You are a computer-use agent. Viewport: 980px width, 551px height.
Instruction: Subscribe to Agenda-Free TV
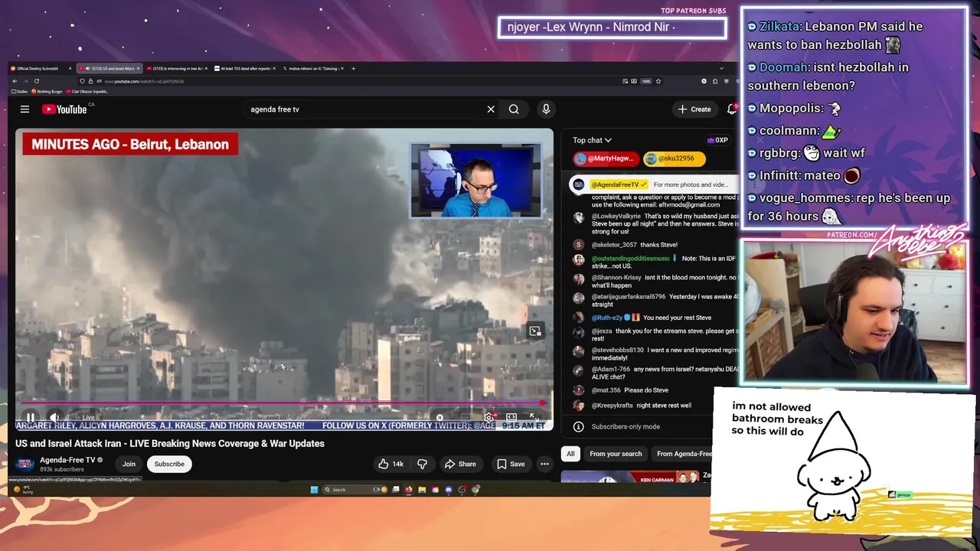click(x=169, y=464)
